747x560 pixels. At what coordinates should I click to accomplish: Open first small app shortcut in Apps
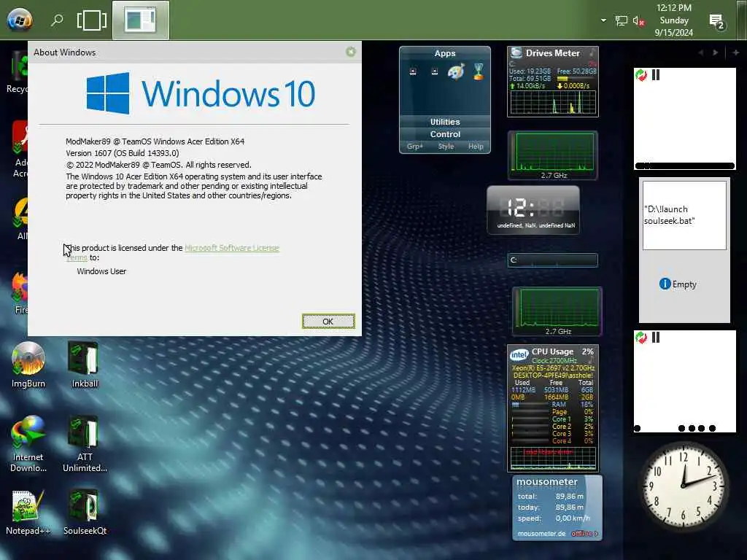[x=413, y=71]
